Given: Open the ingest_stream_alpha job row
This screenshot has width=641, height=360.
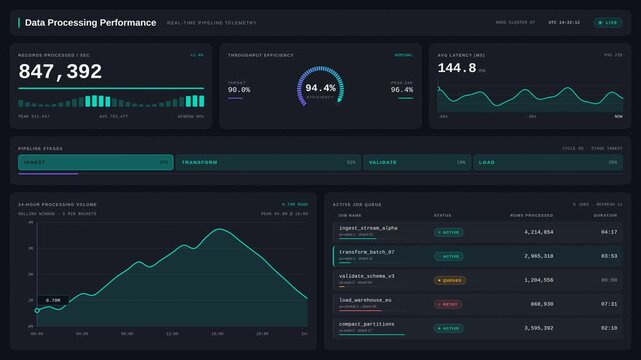Looking at the screenshot, I should pos(477,232).
